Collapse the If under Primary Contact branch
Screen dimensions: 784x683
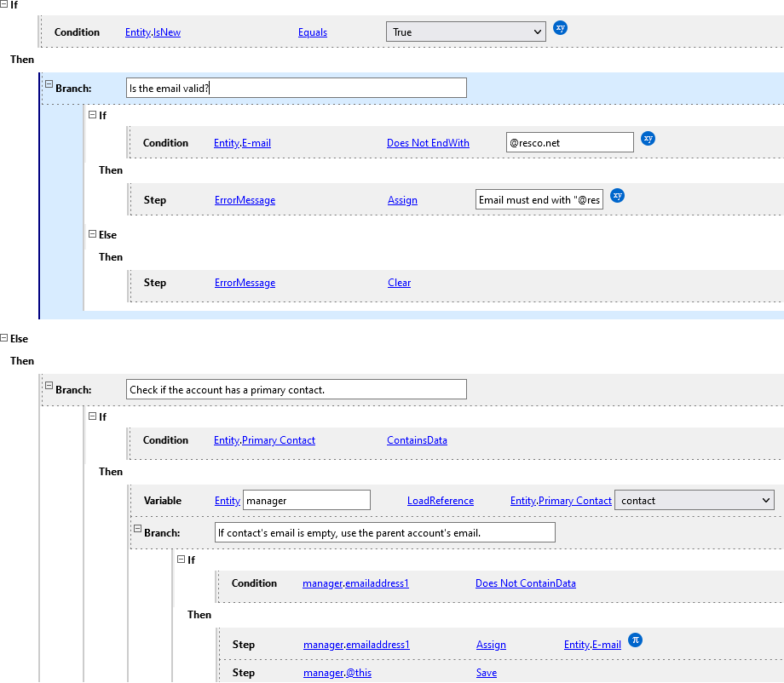pos(93,417)
